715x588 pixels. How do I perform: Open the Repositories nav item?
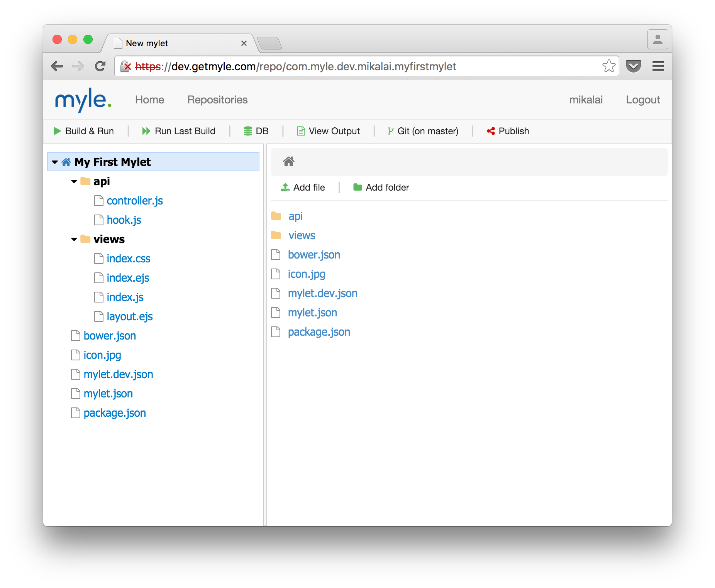click(217, 100)
